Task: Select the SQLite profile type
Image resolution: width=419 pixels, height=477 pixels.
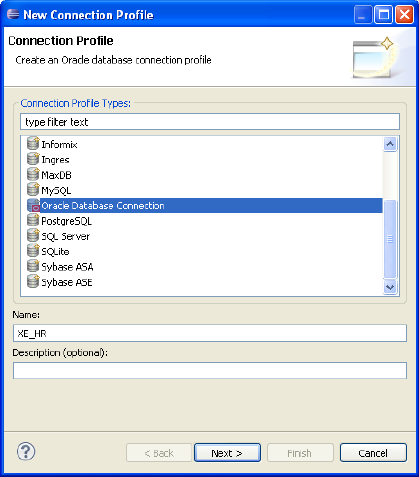Action: pos(55,252)
